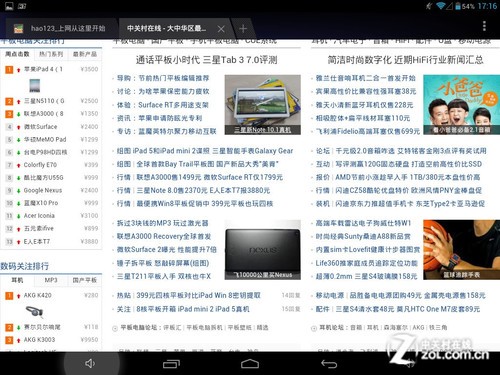Open link Life360推家庭成员追踪定位功能
500x375 pixels.
tap(366, 263)
